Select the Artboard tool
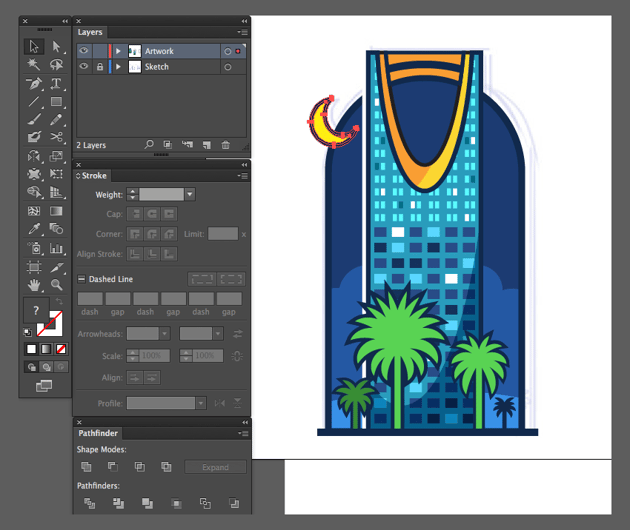Image resolution: width=630 pixels, height=530 pixels. click(34, 267)
